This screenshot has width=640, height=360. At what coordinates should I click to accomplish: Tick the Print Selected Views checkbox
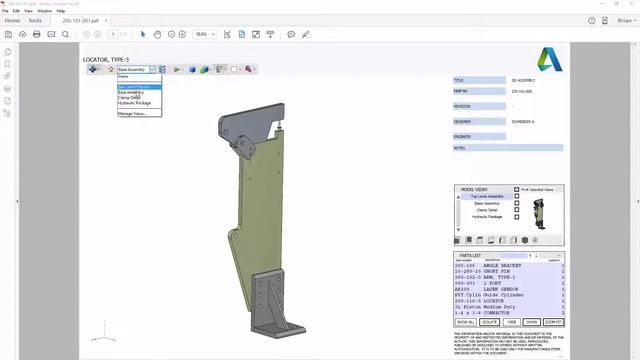pyautogui.click(x=516, y=189)
